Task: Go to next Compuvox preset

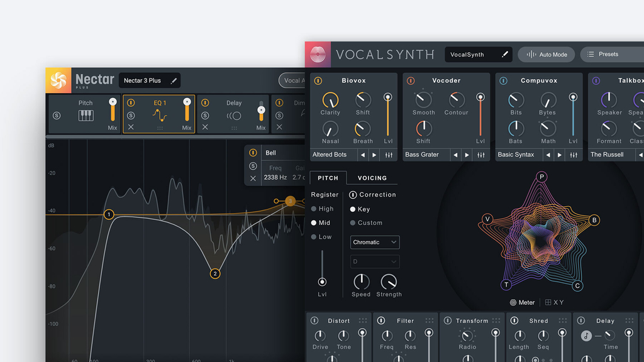Action: pos(559,155)
